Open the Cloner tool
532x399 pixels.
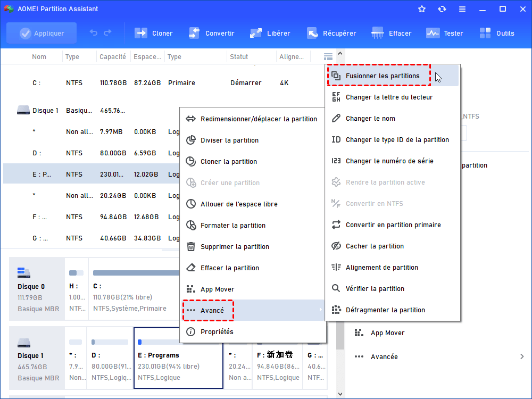point(154,33)
